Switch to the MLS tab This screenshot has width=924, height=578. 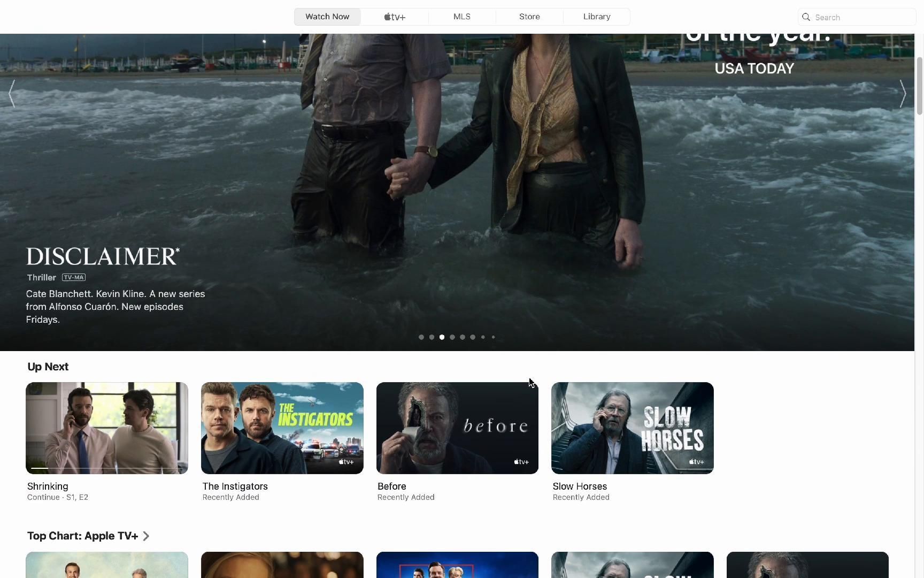point(462,17)
